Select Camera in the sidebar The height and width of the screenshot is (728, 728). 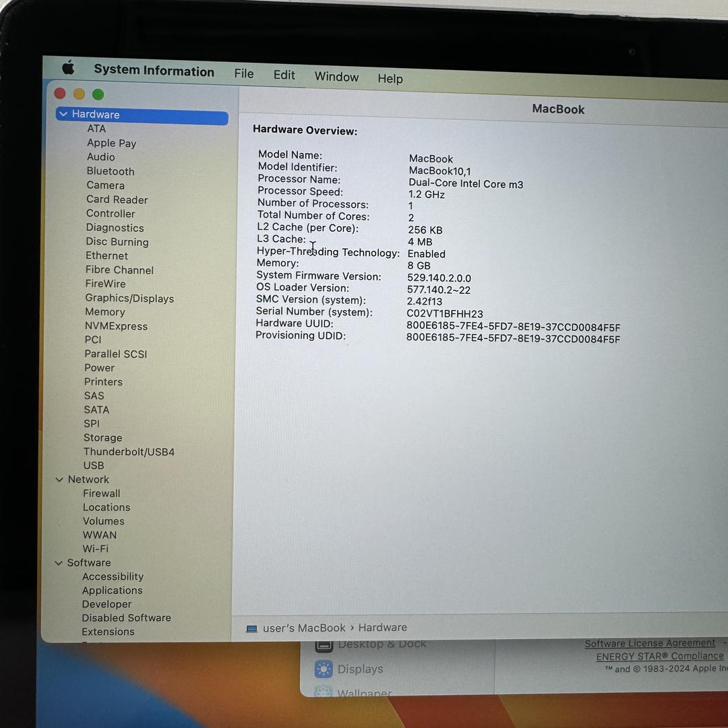coord(105,185)
